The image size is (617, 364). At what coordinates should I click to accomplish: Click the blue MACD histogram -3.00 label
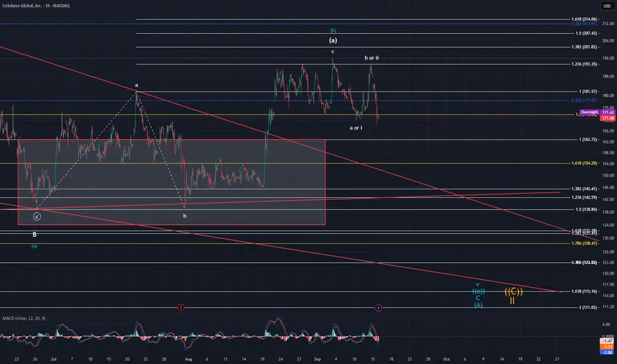[608, 352]
